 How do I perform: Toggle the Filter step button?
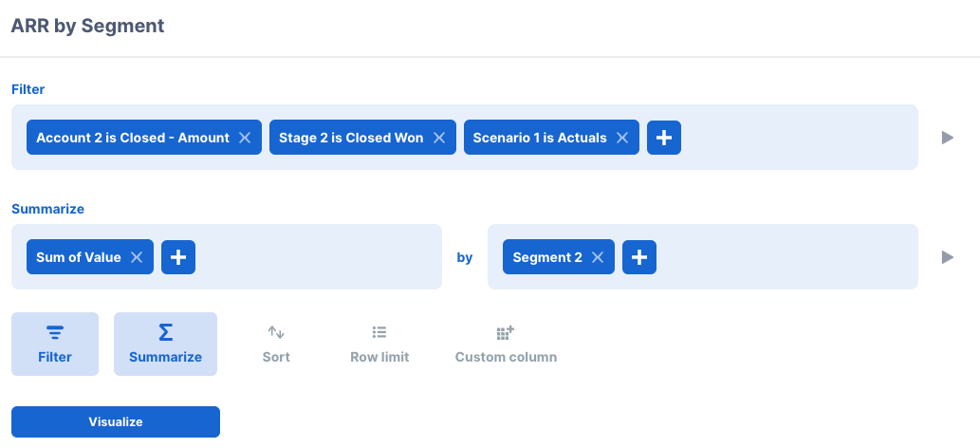click(x=55, y=344)
